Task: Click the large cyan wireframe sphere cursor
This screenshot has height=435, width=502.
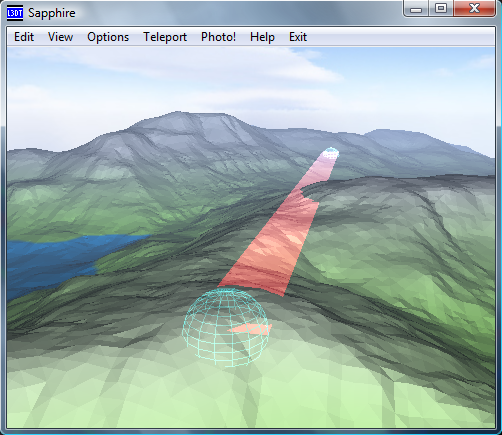Action: coord(226,327)
